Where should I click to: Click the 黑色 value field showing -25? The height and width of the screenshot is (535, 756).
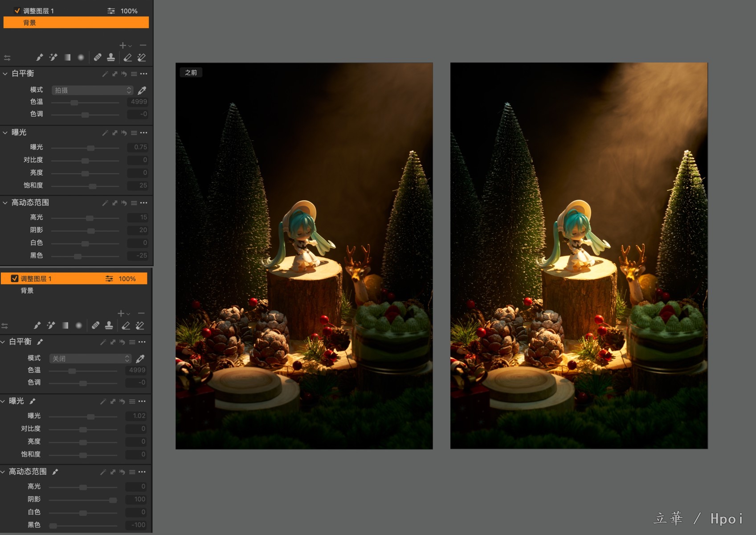138,255
